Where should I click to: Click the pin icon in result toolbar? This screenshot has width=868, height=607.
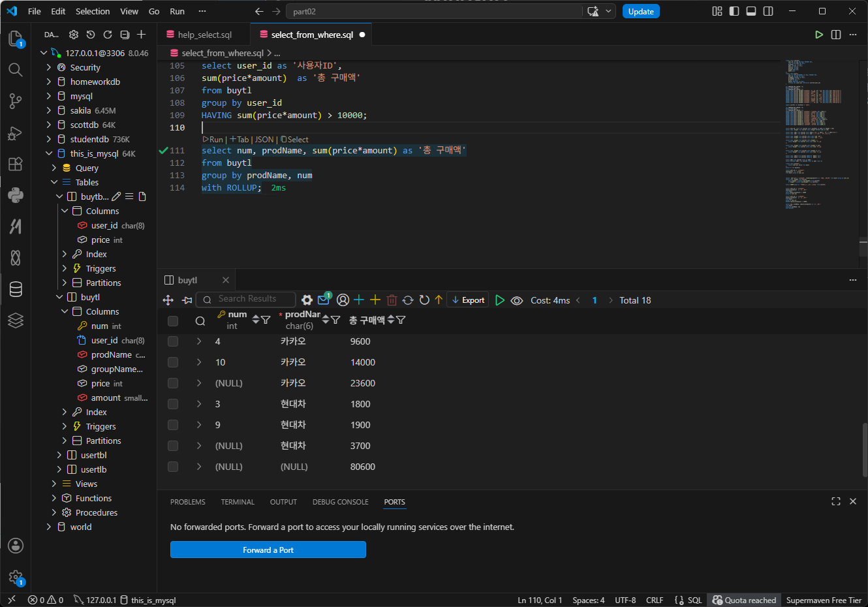tap(187, 300)
